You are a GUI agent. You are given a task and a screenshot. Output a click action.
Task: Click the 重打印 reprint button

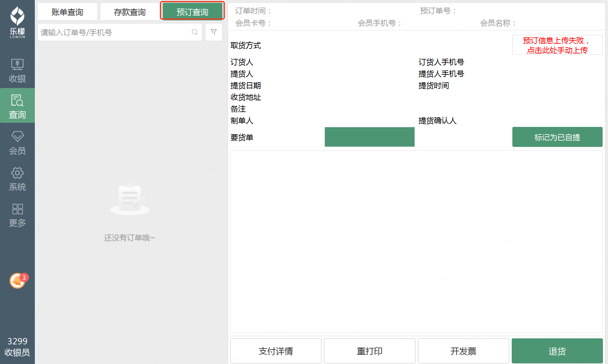click(x=369, y=351)
